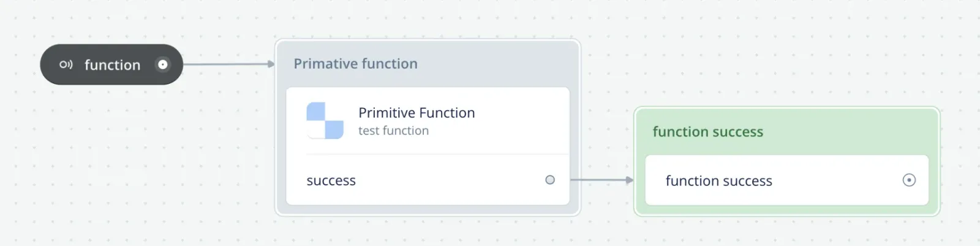Click the blue checkered Primitive Function icon
This screenshot has height=246, width=980.
325,121
